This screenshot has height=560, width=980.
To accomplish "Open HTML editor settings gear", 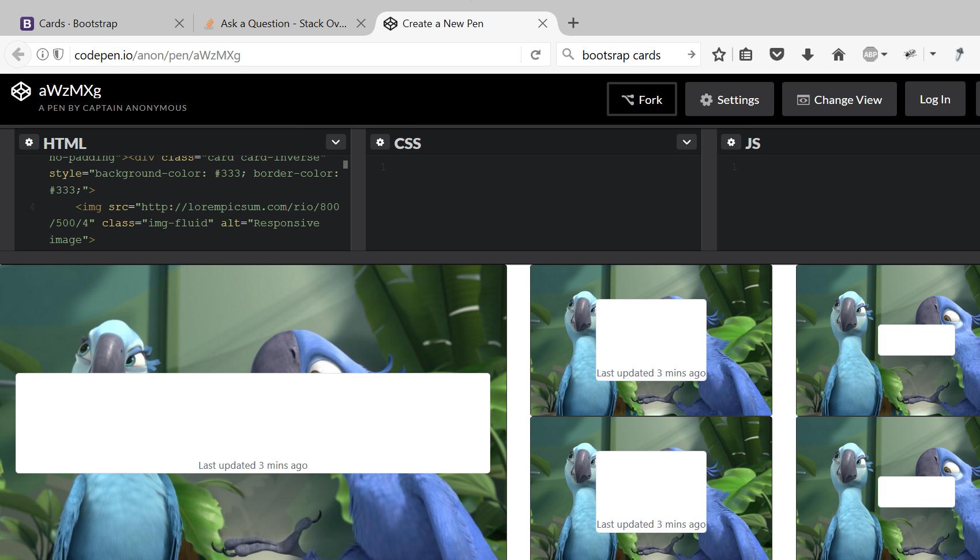I will pos(29,142).
